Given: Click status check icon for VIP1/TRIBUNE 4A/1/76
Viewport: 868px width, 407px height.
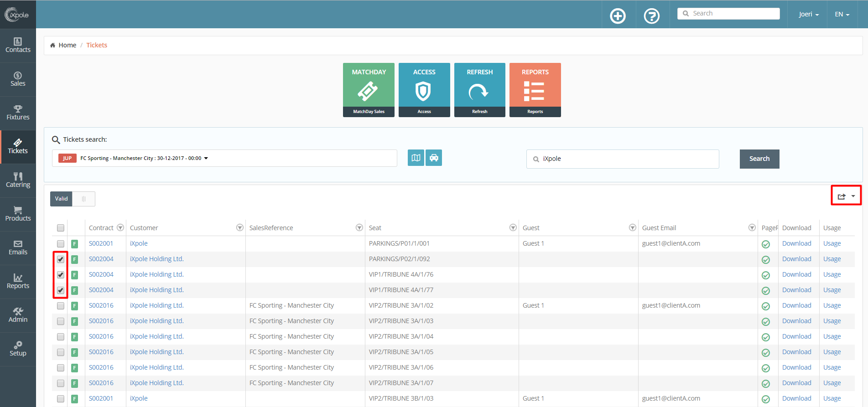Looking at the screenshot, I should click(x=766, y=275).
